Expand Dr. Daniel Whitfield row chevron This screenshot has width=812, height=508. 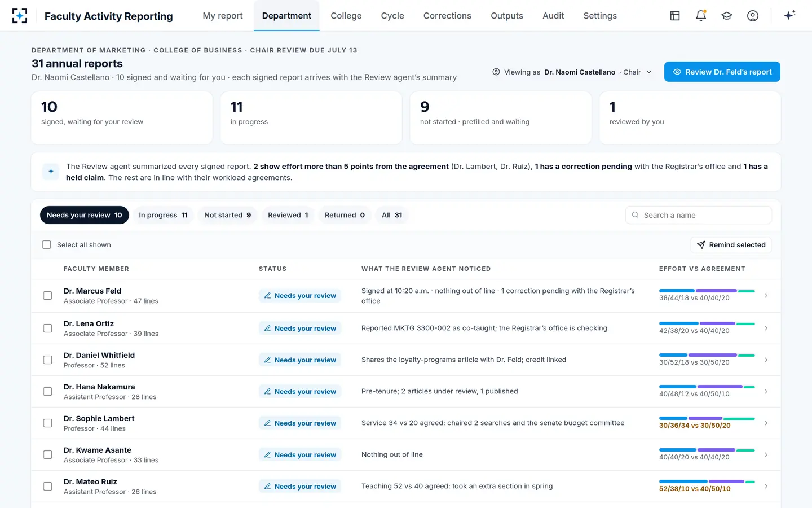click(x=766, y=360)
